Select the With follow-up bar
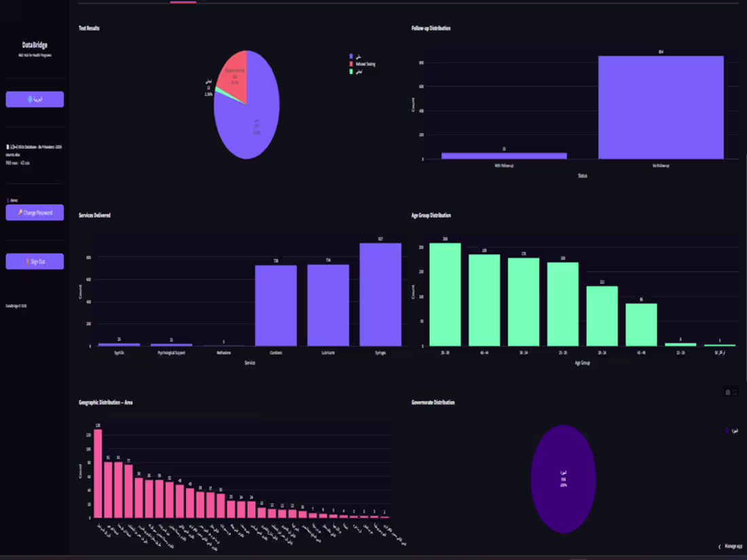 coord(504,155)
